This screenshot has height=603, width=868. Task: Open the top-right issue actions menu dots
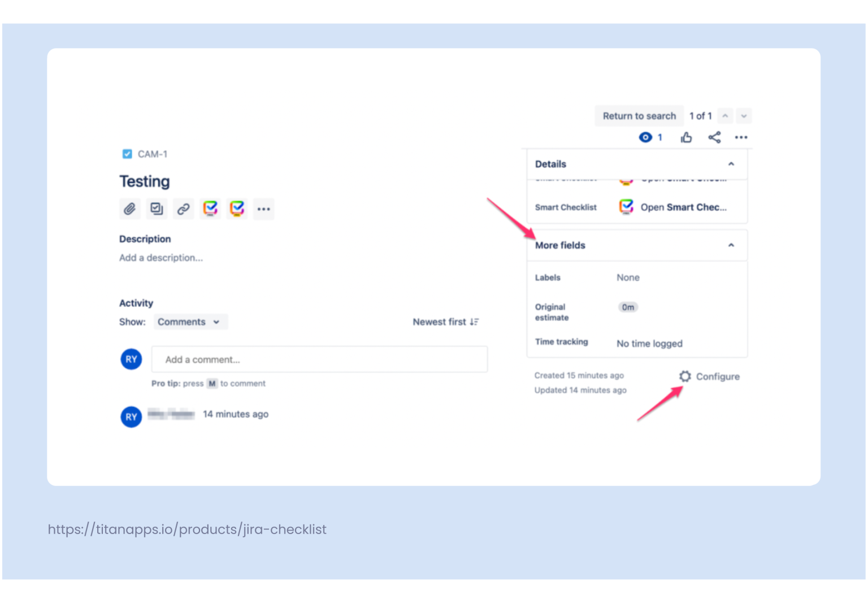tap(741, 137)
